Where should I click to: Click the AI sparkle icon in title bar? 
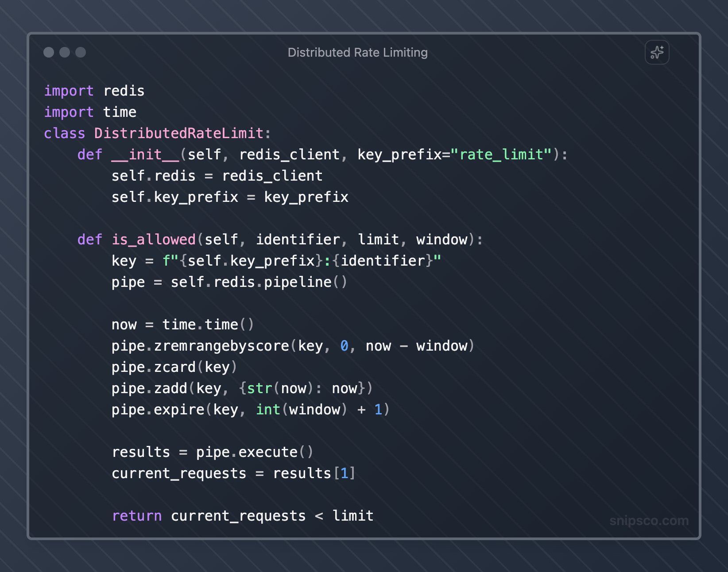(x=657, y=53)
